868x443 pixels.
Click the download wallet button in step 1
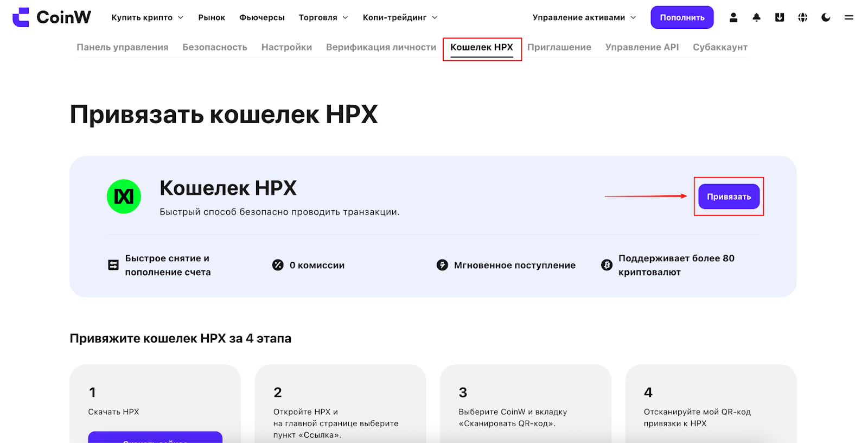155,438
